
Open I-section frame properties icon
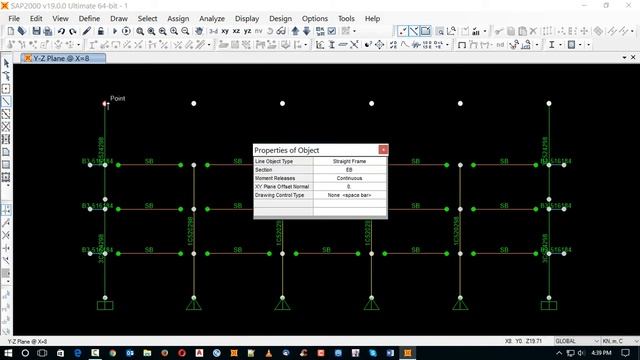tap(551, 44)
